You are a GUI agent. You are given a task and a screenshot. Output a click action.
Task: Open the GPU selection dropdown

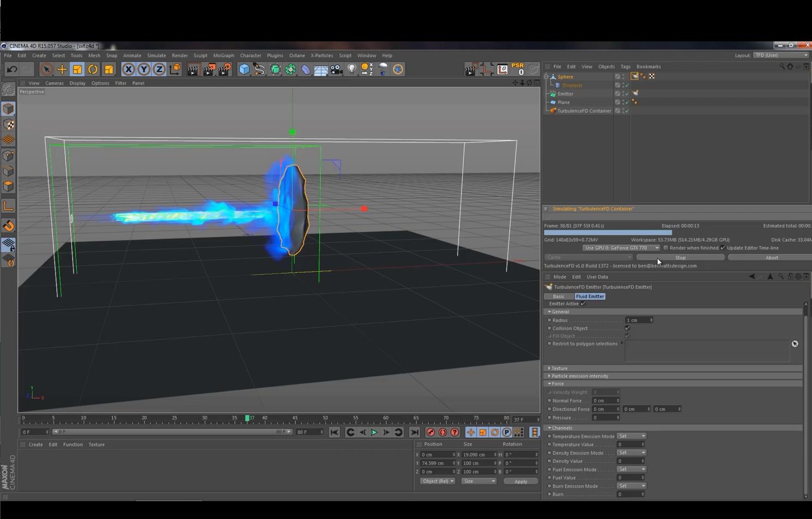[621, 248]
